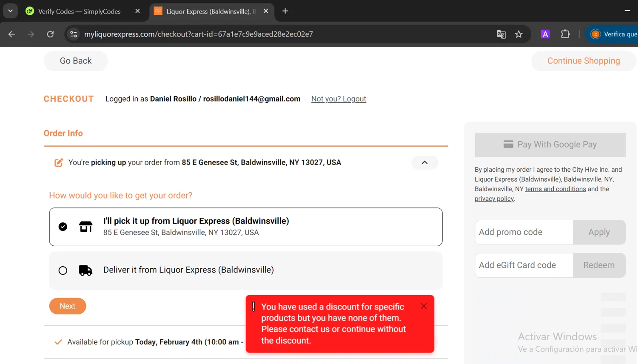The height and width of the screenshot is (364, 638).
Task: Open the terms and conditions link
Action: pos(555,189)
